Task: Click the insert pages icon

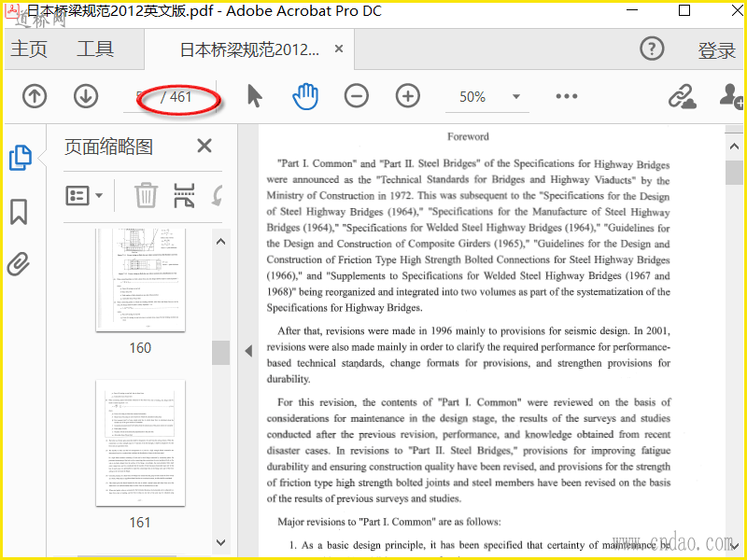Action: point(184,195)
